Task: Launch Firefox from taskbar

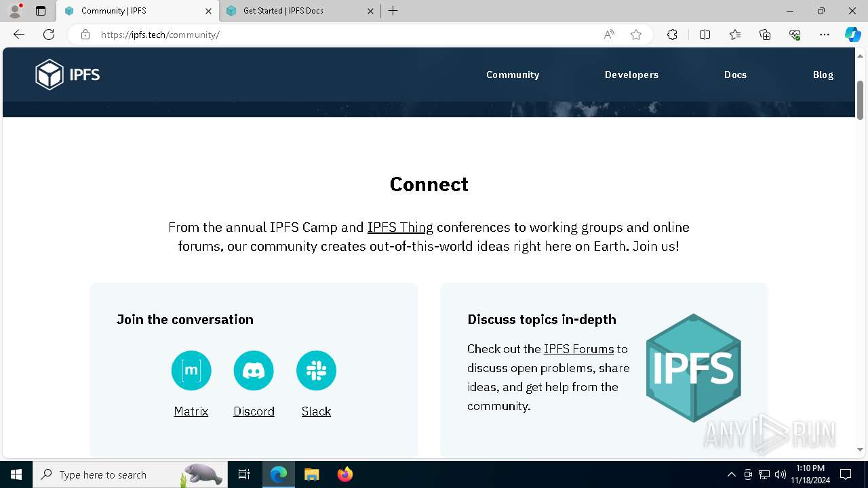Action: [x=345, y=474]
